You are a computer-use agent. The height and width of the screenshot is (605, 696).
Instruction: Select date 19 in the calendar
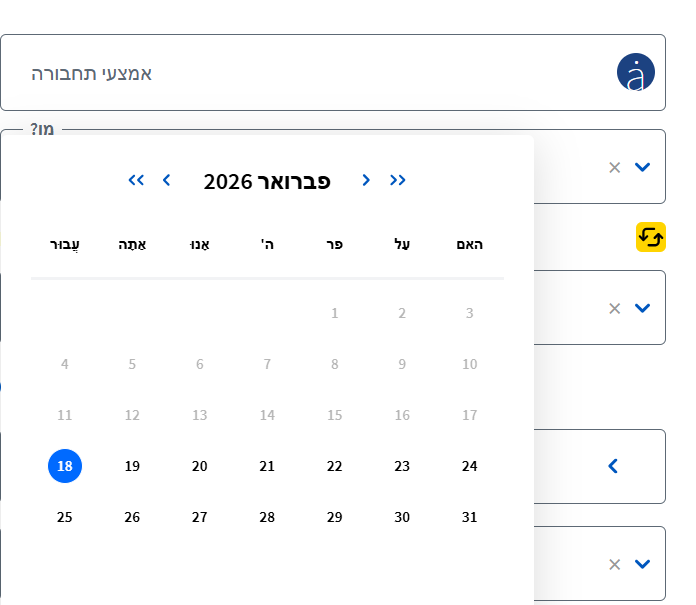(132, 466)
